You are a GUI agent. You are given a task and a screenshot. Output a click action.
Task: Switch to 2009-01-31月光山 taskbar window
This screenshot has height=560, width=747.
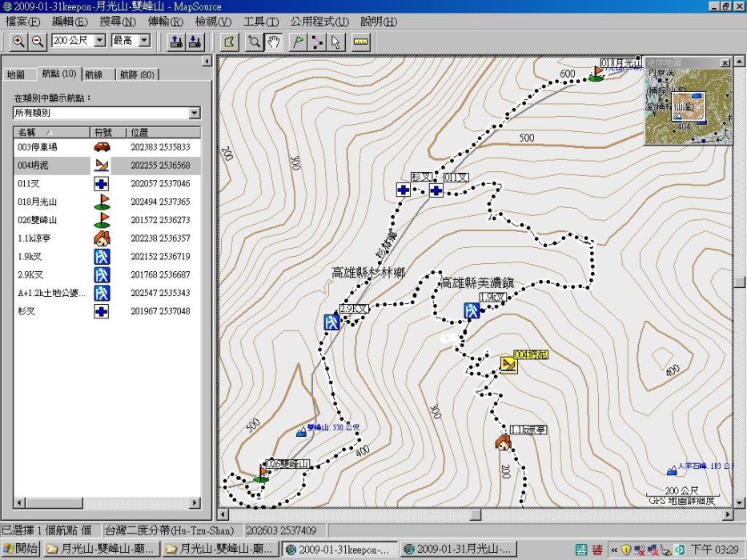pos(458,549)
